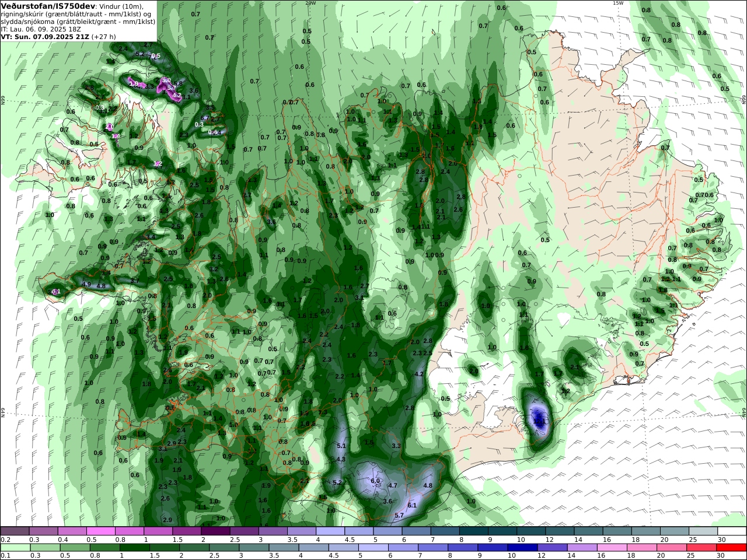Click the '(+27 h)' forecast offset text
This screenshot has height=560, width=747.
coord(104,36)
